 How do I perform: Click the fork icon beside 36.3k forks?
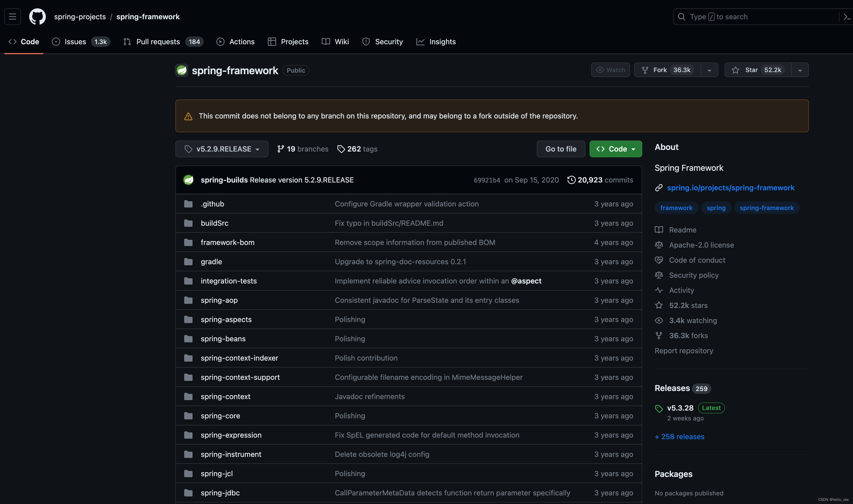click(x=659, y=336)
